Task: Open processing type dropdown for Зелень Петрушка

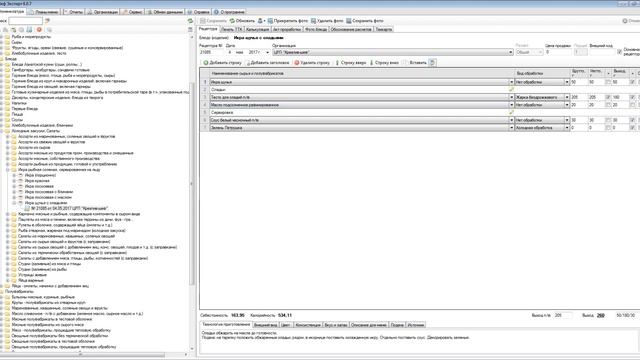Action: [x=567, y=128]
